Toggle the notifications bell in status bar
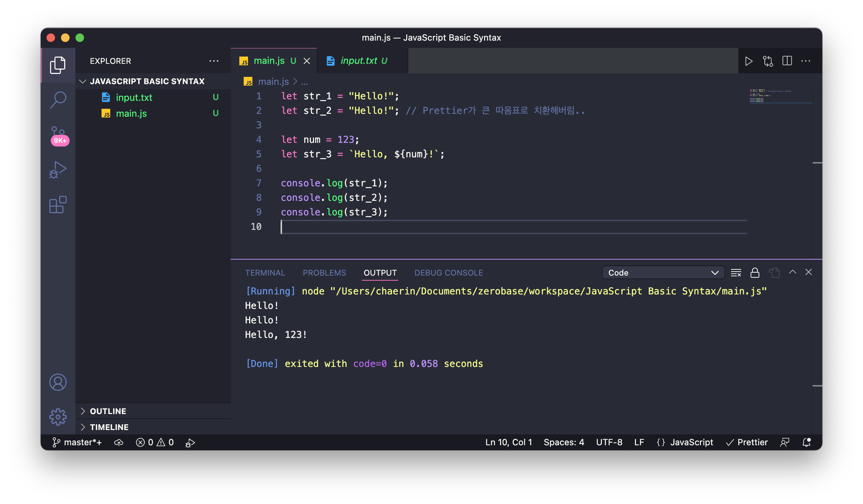The height and width of the screenshot is (504, 863). click(806, 442)
